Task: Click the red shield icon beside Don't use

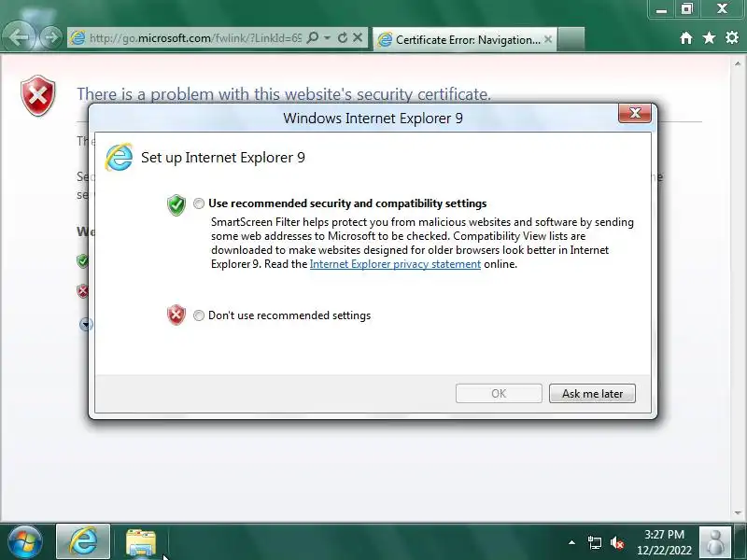Action: coord(176,315)
